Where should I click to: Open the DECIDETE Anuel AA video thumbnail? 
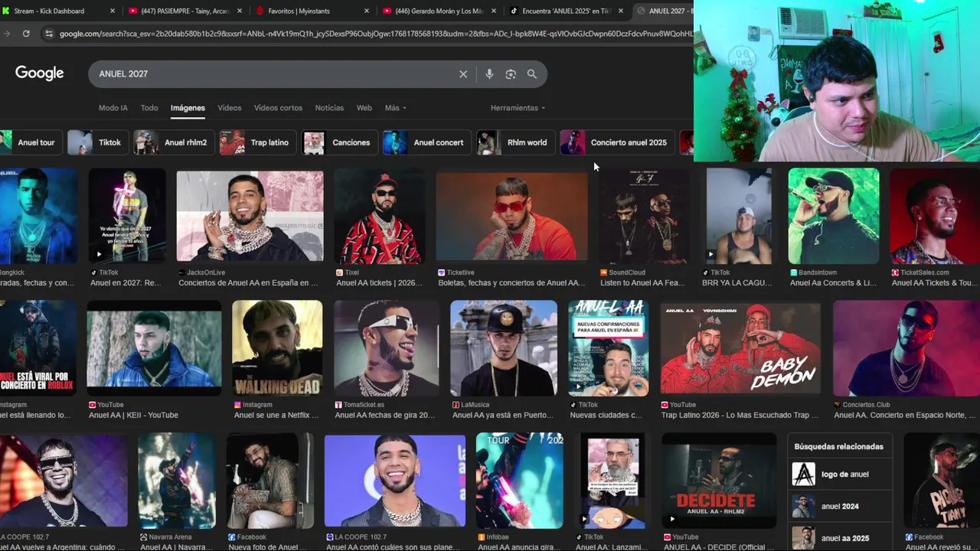719,481
